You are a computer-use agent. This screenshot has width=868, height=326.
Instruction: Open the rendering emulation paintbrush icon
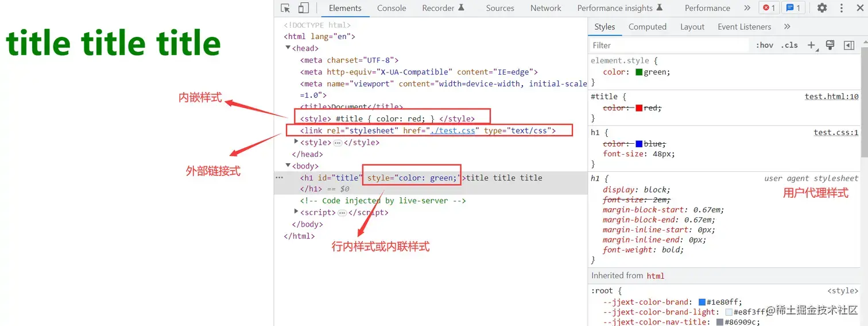830,45
